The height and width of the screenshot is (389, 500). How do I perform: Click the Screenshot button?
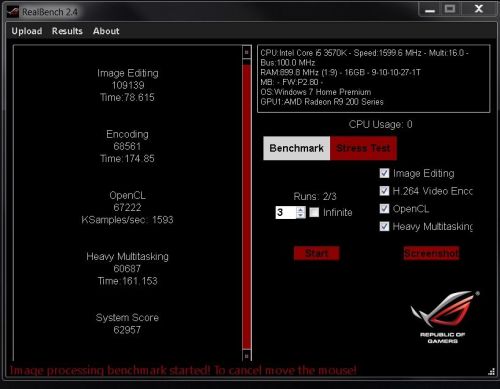(431, 253)
